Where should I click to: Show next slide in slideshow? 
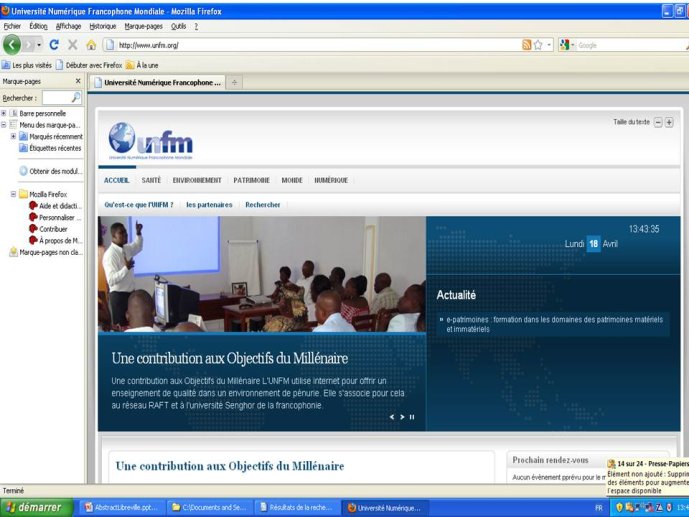point(402,417)
